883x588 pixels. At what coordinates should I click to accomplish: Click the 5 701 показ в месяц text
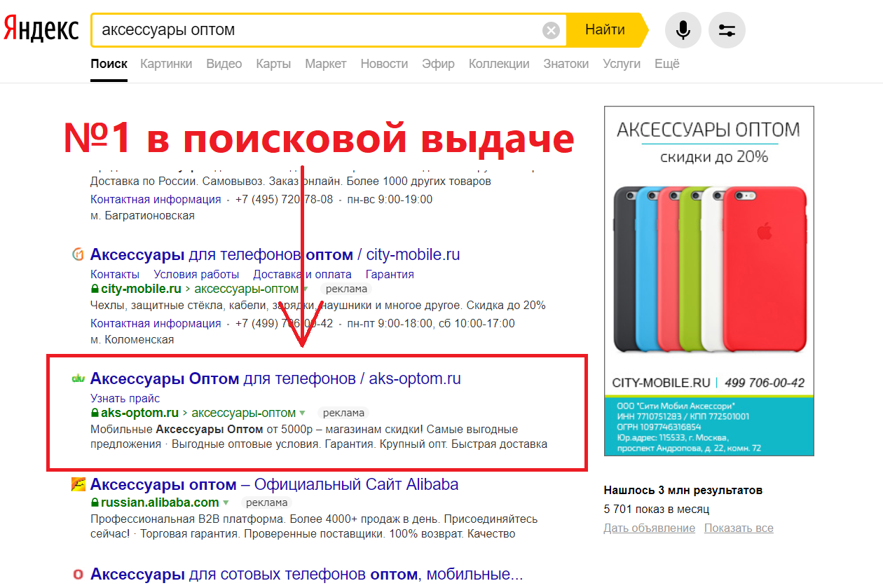coord(656,509)
